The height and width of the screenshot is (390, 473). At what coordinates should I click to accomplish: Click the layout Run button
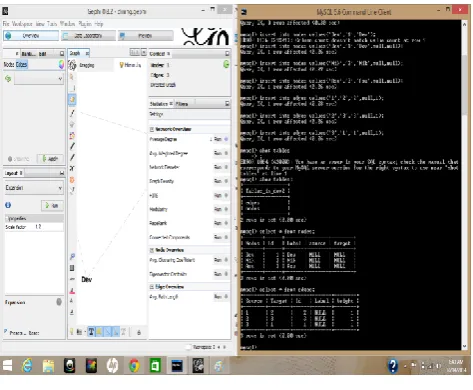(52, 205)
